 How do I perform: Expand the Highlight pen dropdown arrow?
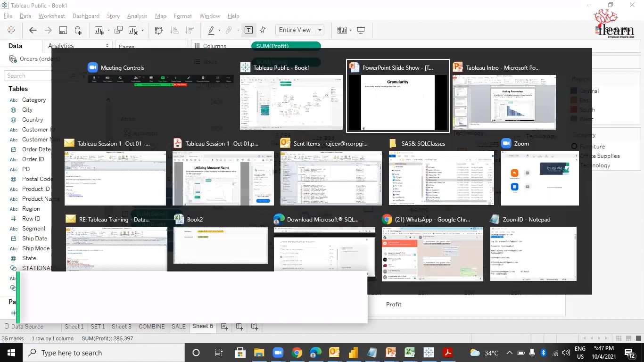pos(219,31)
